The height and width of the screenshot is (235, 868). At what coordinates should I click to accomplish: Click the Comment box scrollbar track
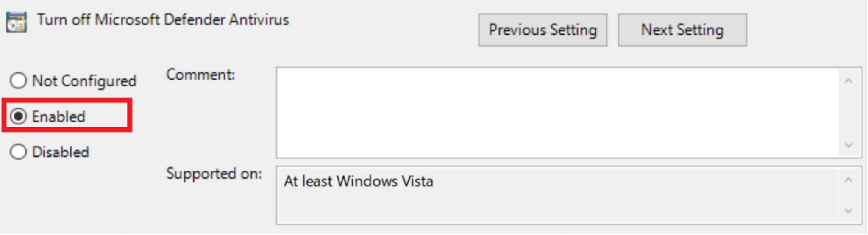tap(848, 113)
